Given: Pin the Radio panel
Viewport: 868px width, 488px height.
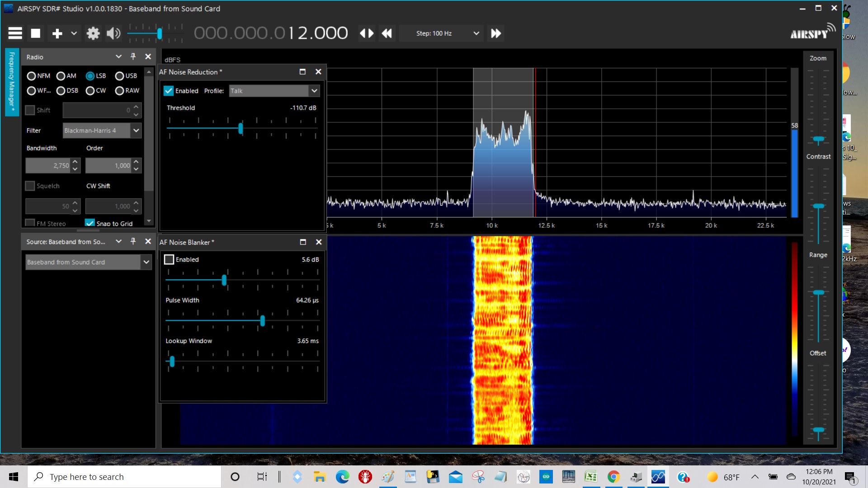Looking at the screenshot, I should coord(133,56).
